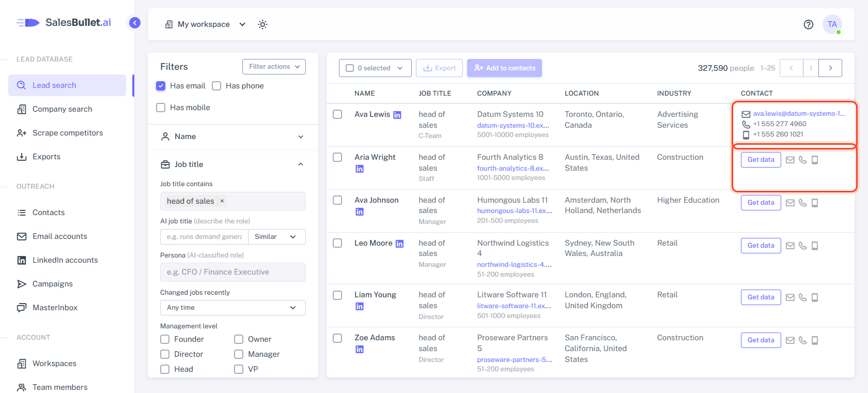Collapse the Job title filter section
The height and width of the screenshot is (393, 868).
click(x=233, y=164)
